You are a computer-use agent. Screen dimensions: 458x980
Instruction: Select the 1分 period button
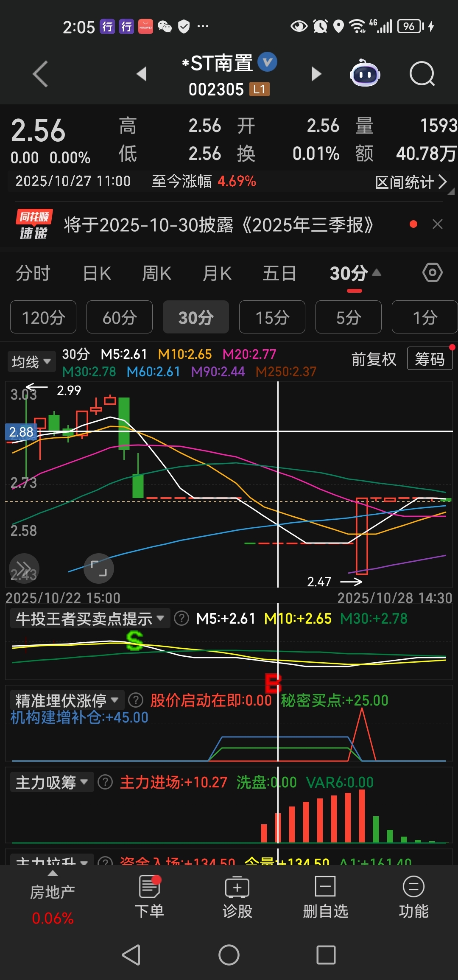click(424, 317)
